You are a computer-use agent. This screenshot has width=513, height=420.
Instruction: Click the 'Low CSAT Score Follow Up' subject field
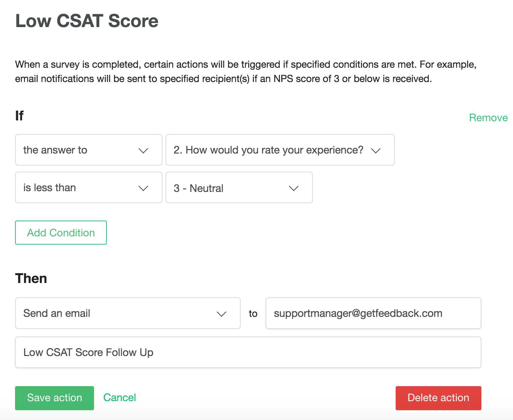tap(248, 352)
